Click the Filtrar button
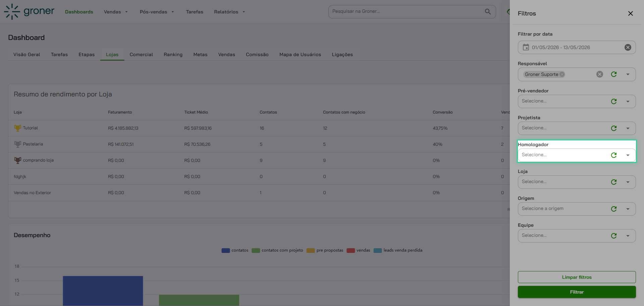Image resolution: width=644 pixels, height=306 pixels. [x=577, y=292]
